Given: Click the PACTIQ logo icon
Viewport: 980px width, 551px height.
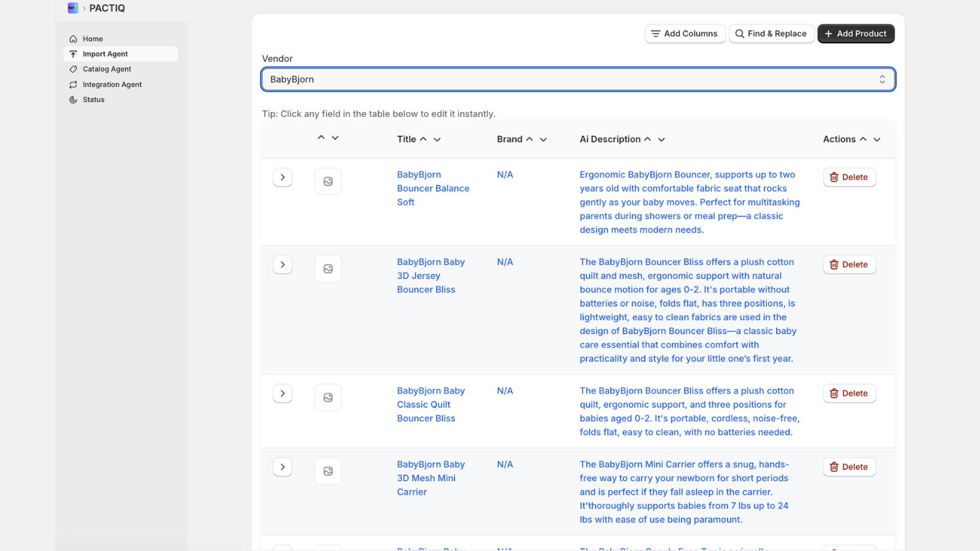Looking at the screenshot, I should [73, 8].
